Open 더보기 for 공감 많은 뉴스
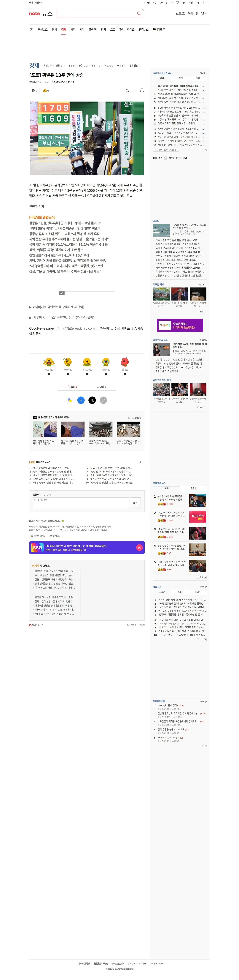239x980 pixels. pyautogui.click(x=203, y=484)
